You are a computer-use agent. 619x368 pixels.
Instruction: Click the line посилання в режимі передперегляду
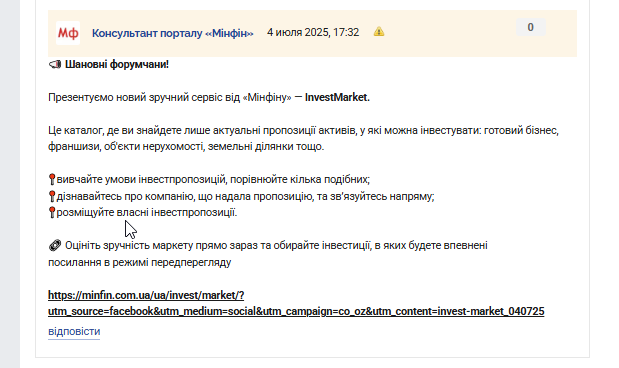[x=140, y=263]
